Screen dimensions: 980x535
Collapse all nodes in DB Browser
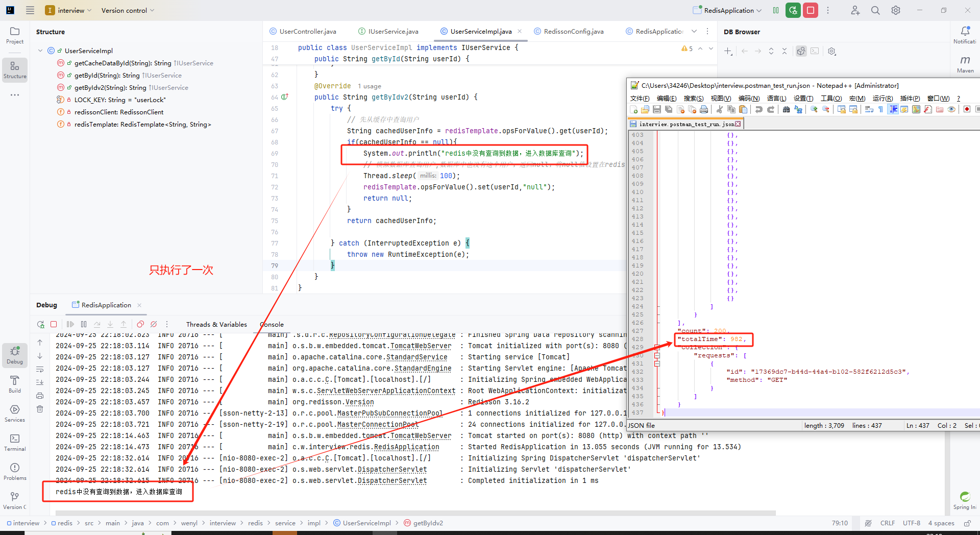pos(785,51)
